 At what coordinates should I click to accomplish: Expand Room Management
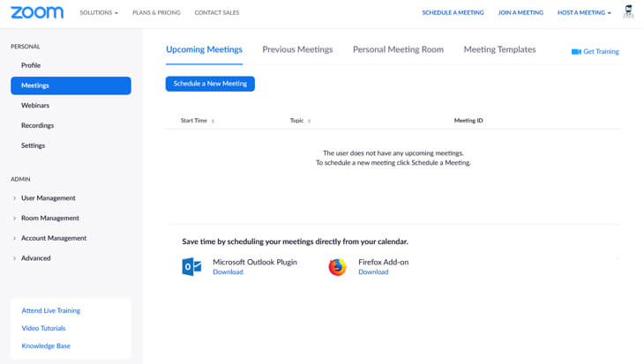pos(14,219)
